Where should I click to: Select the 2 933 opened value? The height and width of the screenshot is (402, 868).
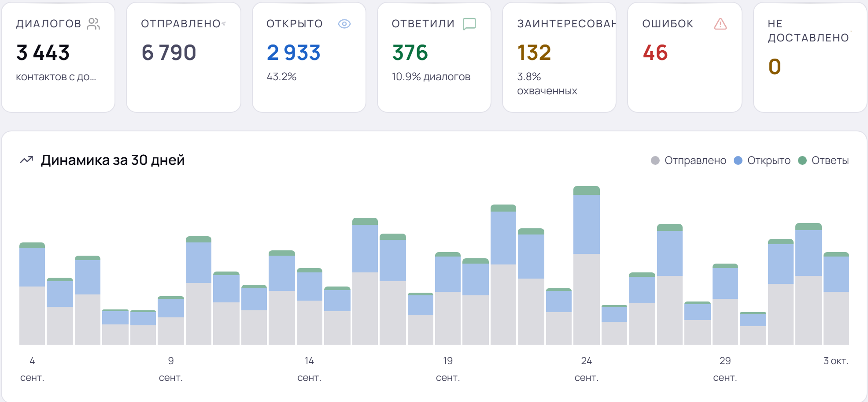[294, 53]
